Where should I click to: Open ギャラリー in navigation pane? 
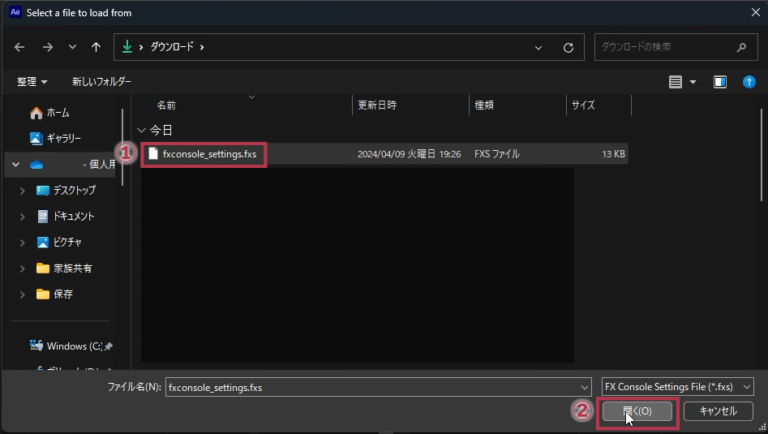pos(55,139)
